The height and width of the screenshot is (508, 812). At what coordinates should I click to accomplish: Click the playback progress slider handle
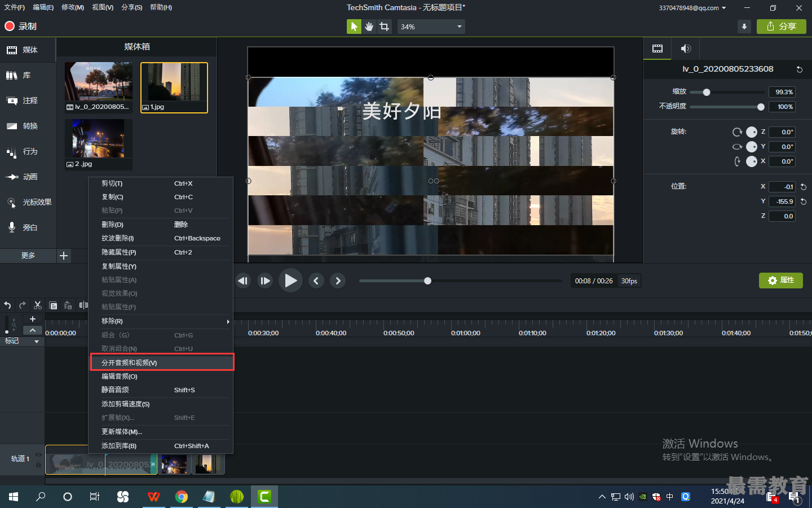click(x=428, y=281)
